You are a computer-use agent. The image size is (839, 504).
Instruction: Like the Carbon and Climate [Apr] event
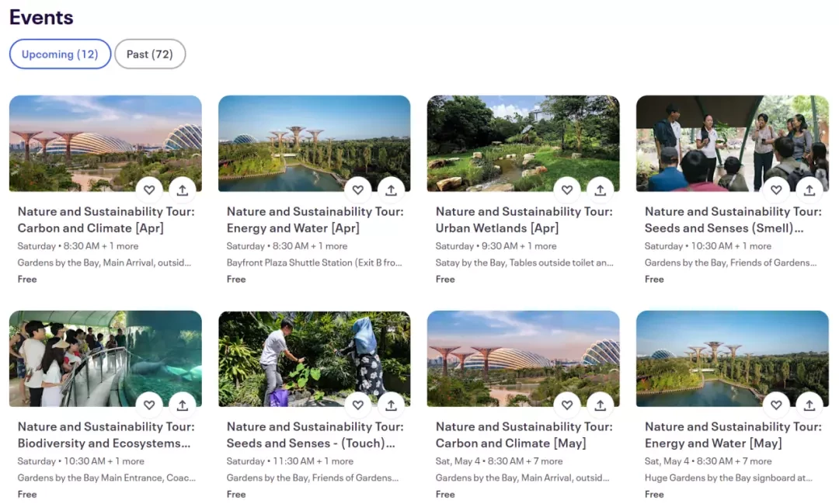point(149,189)
